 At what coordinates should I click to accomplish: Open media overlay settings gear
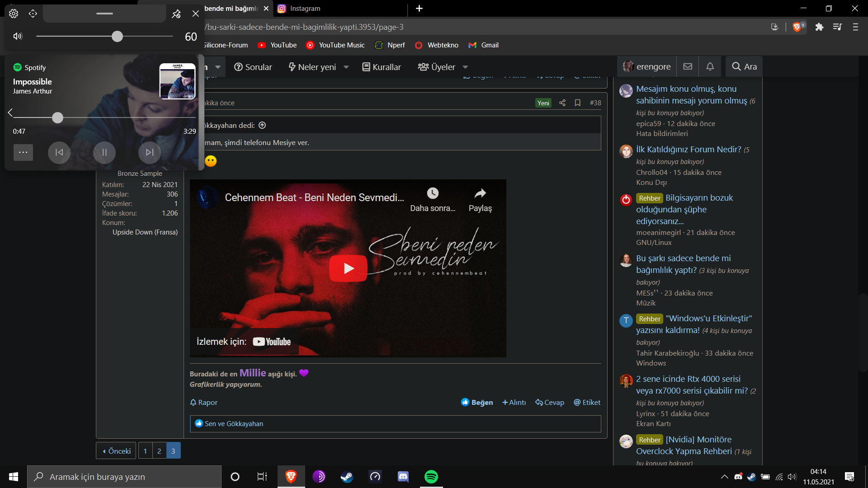[14, 14]
